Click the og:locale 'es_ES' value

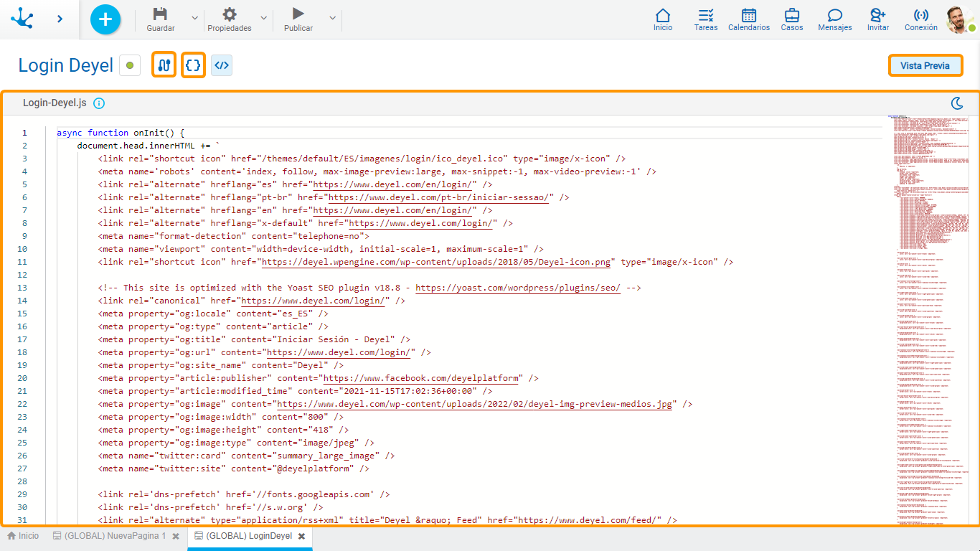(x=293, y=314)
